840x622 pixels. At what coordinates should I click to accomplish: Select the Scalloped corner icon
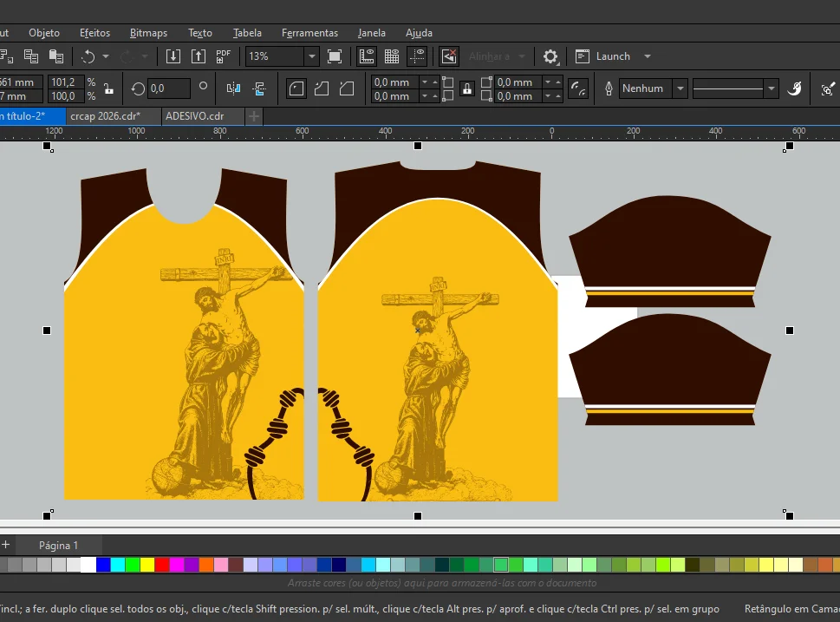(x=322, y=88)
